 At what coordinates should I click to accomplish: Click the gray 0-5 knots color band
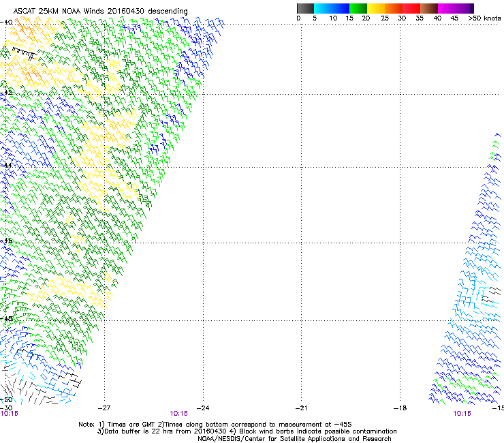point(305,8)
